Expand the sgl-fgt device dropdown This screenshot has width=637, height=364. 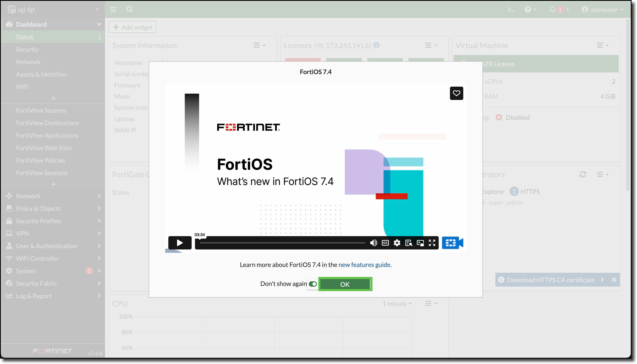pyautogui.click(x=96, y=10)
